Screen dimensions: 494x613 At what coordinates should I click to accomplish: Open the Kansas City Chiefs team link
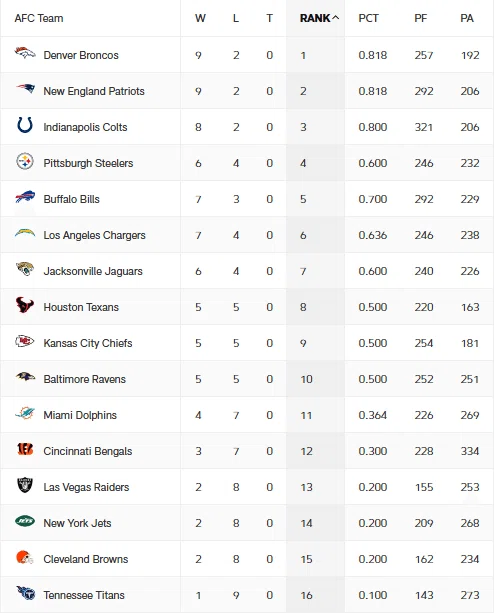coord(88,343)
